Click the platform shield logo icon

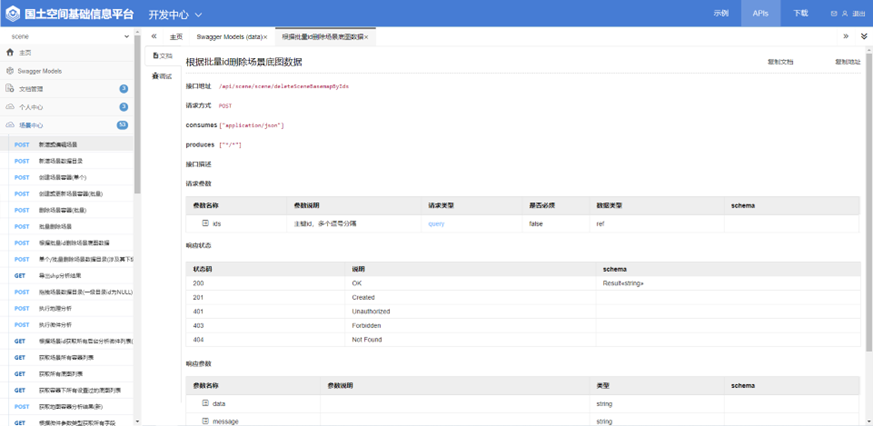click(12, 14)
